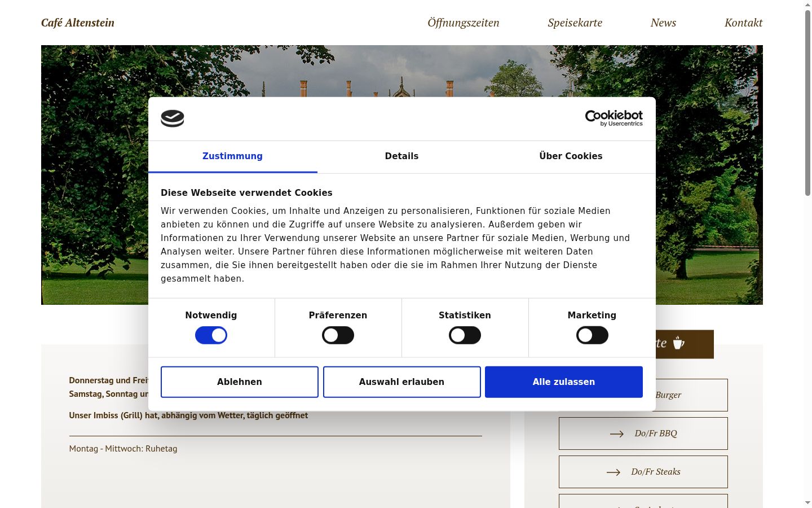Click the 'Diese Webseite verwendet Cookies' heading
Screen dimensions: 812x508
pos(246,193)
